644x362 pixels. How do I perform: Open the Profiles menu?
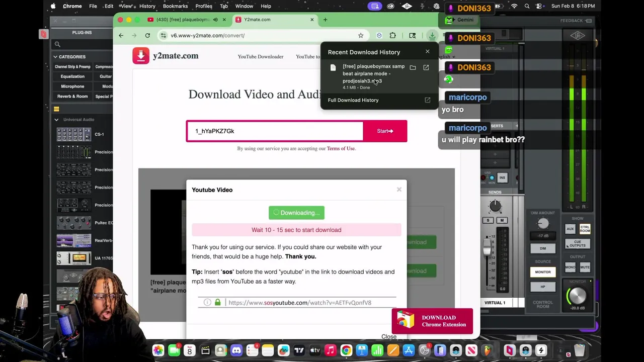204,6
